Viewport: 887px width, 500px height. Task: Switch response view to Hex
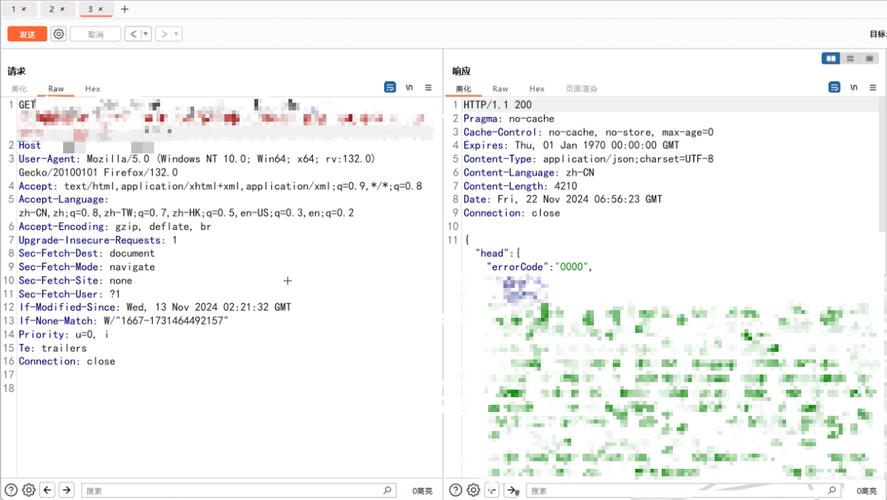[x=537, y=89]
